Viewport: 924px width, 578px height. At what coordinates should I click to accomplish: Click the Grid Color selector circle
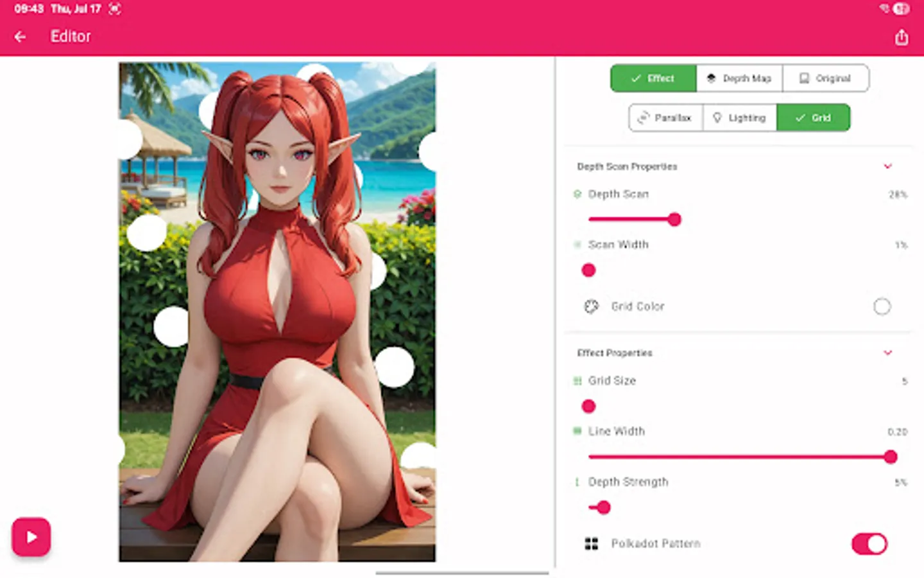(x=882, y=306)
